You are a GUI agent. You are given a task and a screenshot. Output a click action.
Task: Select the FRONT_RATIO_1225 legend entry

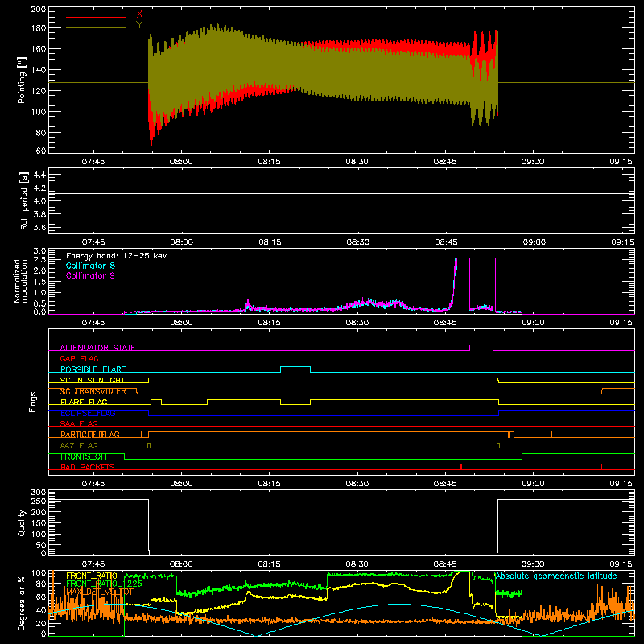[105, 584]
